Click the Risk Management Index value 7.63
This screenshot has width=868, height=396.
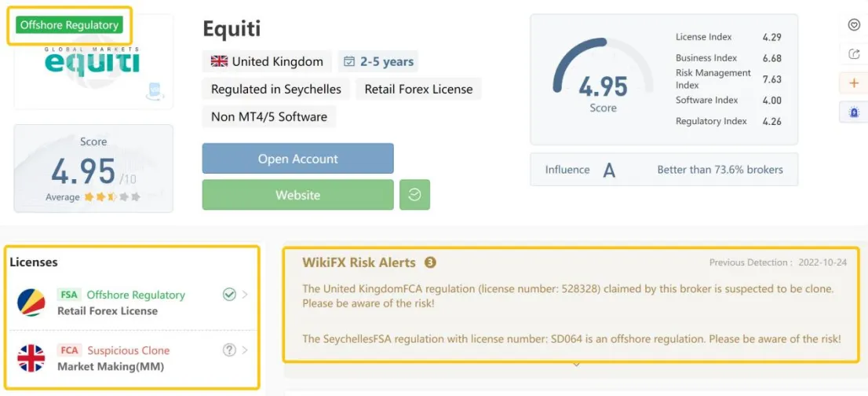click(x=771, y=79)
